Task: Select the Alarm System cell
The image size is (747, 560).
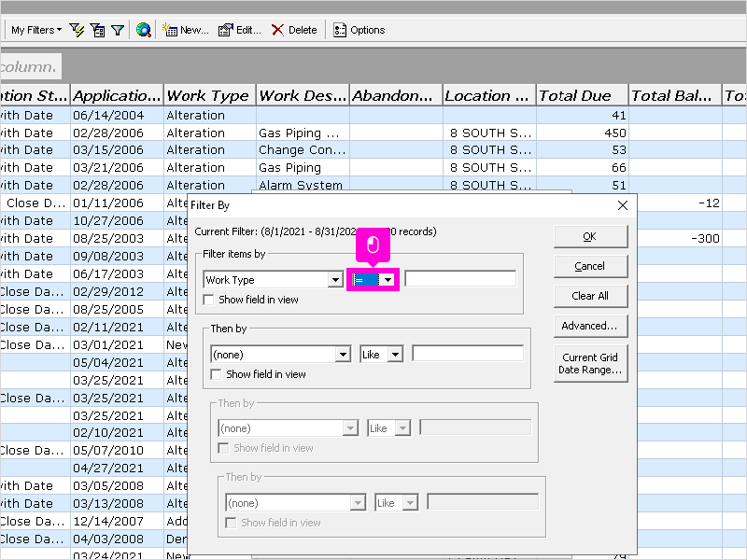Action: click(303, 185)
